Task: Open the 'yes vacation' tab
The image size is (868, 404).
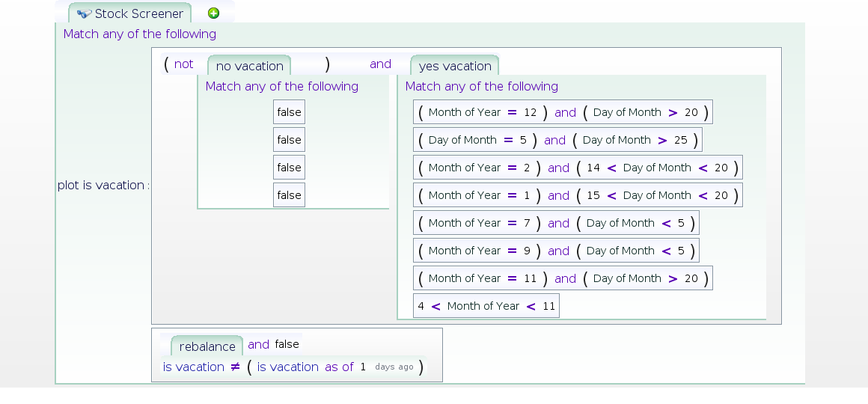Action: 454,66
